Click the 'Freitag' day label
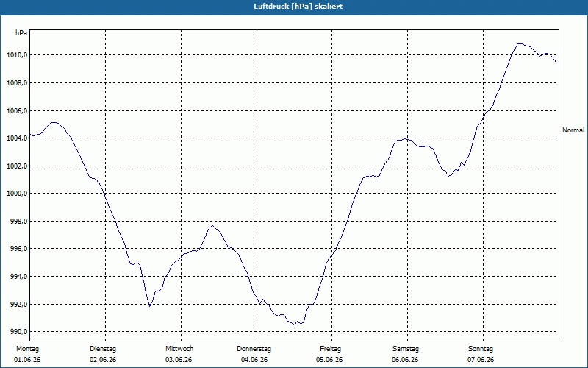This screenshot has width=588, height=368. 330,349
